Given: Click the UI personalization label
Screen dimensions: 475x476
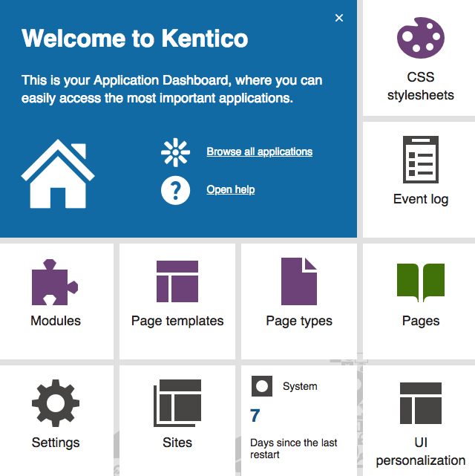Looking at the screenshot, I should (x=421, y=451).
